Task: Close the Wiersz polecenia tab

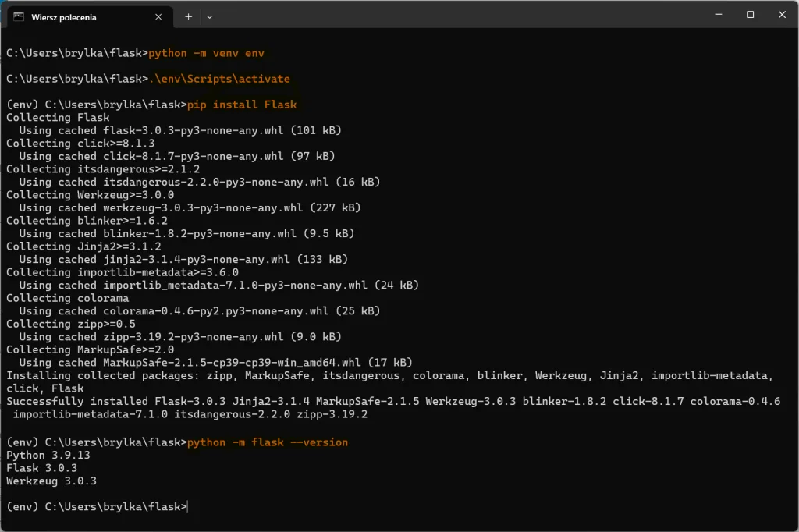Action: (x=158, y=17)
